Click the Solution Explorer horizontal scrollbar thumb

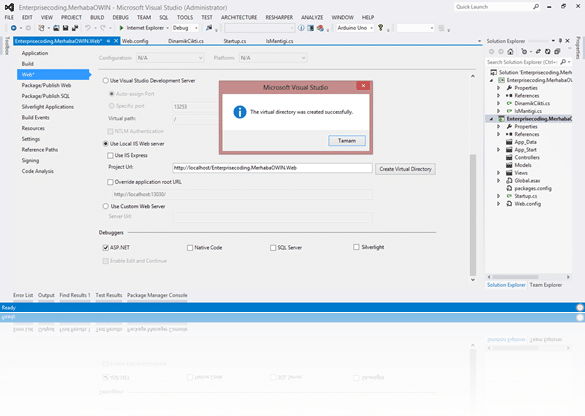tap(515, 277)
